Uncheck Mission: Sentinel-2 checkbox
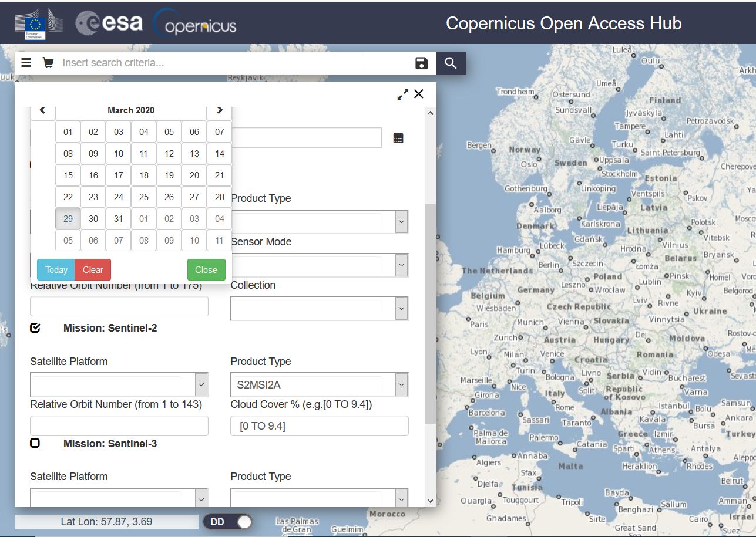This screenshot has height=537, width=756. (x=35, y=328)
